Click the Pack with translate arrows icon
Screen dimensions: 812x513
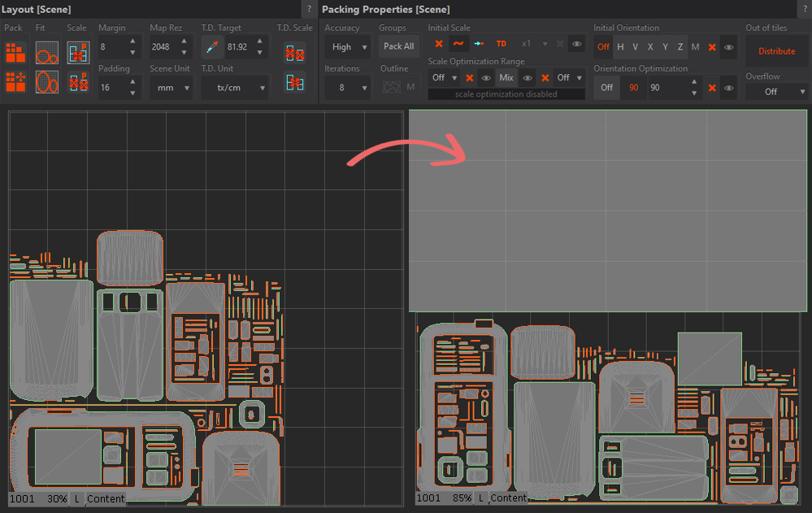point(15,82)
